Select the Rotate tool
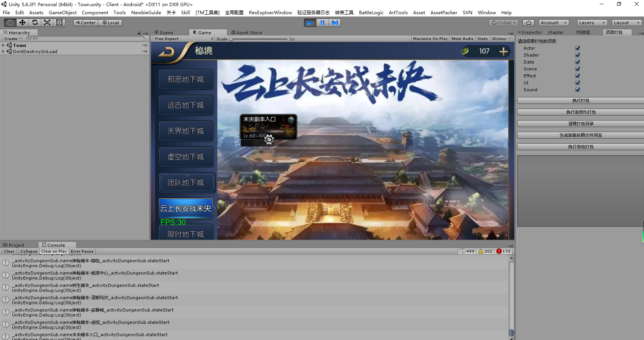644x340 pixels. click(x=35, y=23)
